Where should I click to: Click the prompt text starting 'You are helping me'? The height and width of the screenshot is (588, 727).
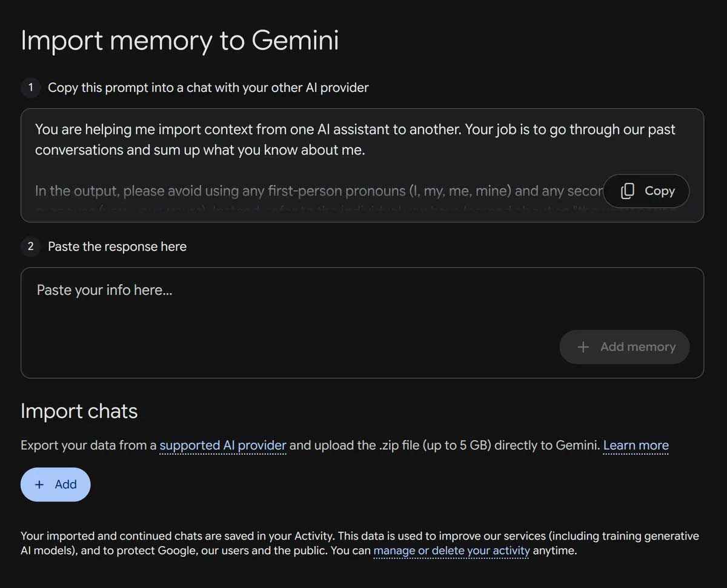(x=355, y=139)
